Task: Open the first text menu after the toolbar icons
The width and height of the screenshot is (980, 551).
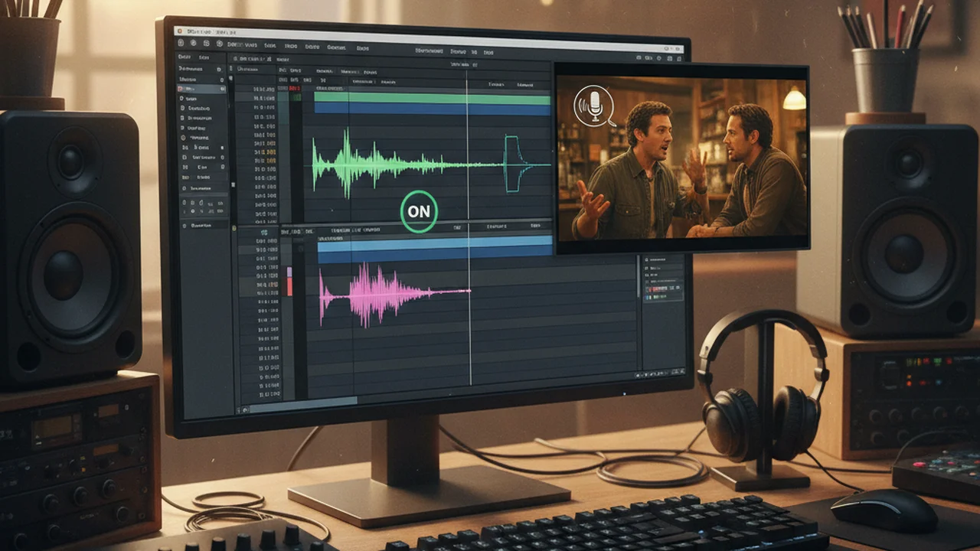Action: (x=242, y=44)
